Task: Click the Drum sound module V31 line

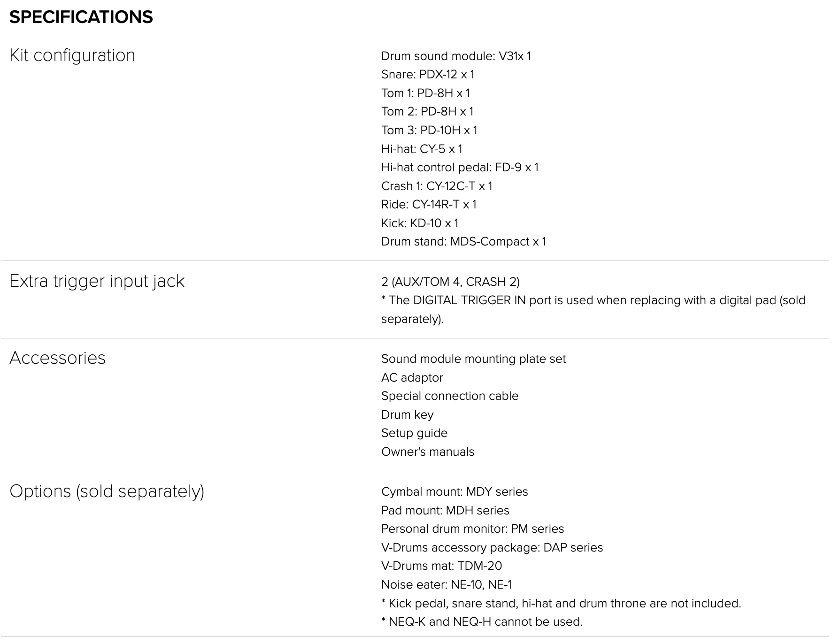Action: click(456, 56)
